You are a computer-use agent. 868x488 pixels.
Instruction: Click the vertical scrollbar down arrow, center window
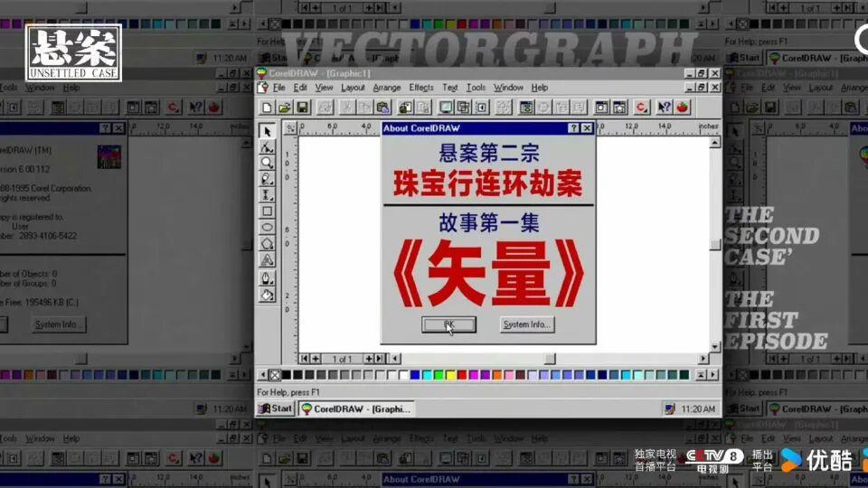coord(715,346)
